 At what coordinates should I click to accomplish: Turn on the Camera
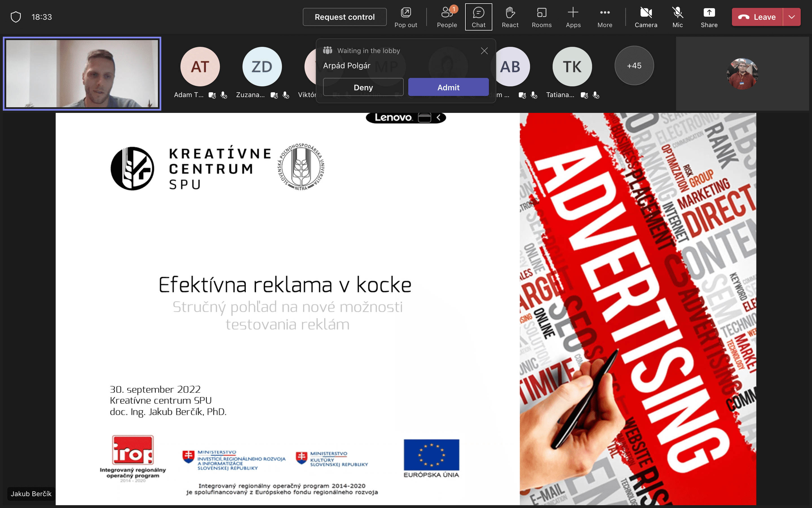coord(646,17)
